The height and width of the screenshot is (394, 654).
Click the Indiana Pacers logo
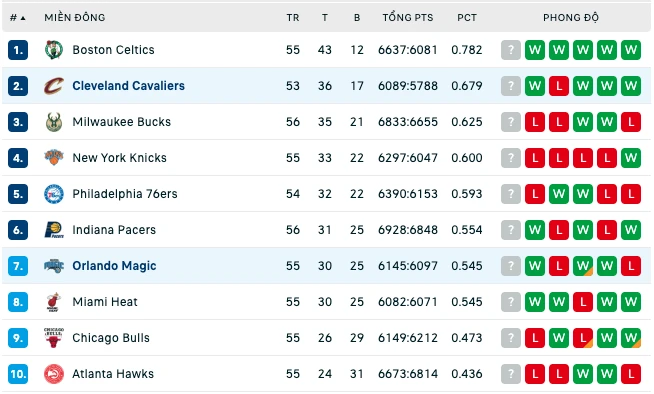[x=54, y=230]
